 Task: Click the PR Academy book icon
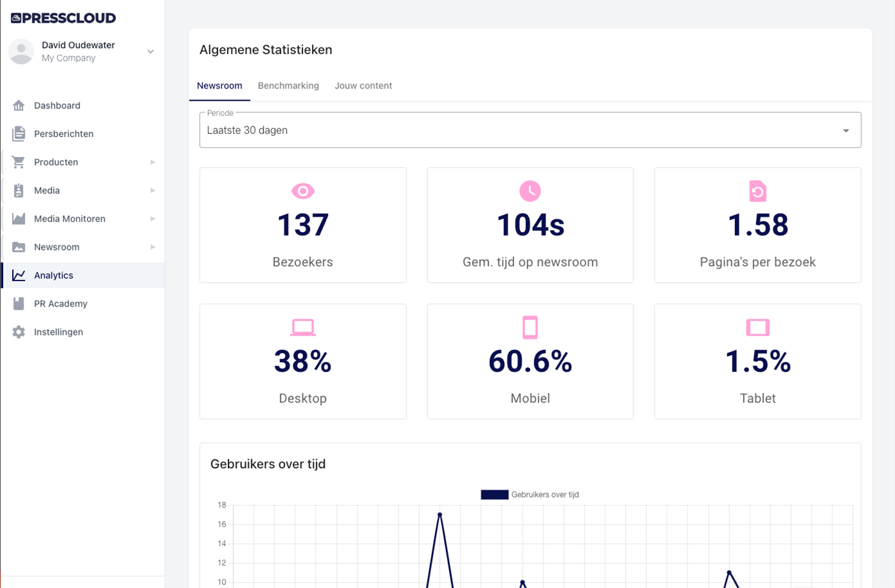(18, 304)
